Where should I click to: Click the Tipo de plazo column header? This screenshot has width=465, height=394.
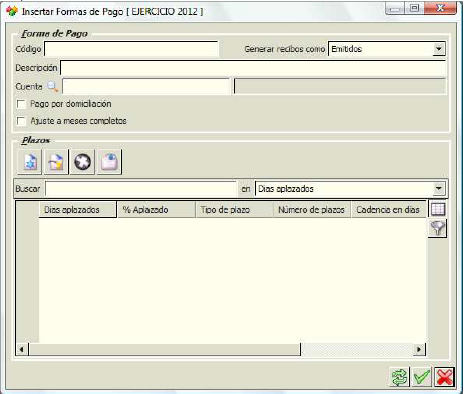[x=234, y=210]
